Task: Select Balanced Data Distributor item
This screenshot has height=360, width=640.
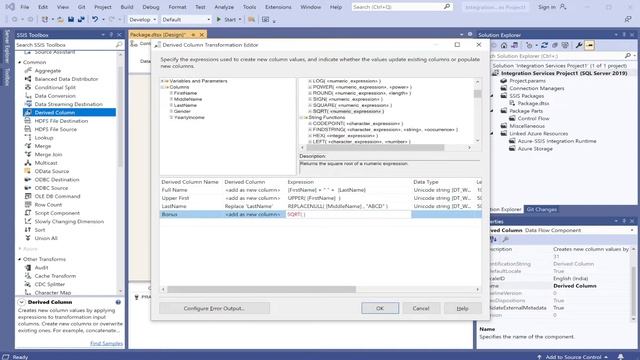Action: click(x=66, y=79)
